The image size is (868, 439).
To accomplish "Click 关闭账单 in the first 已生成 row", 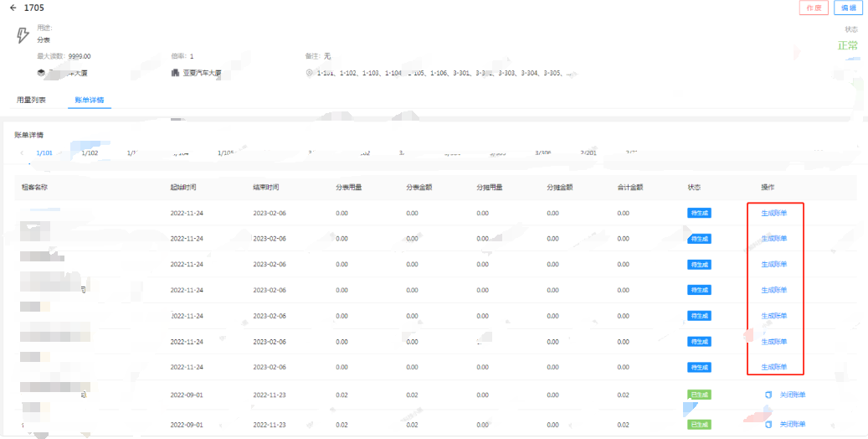I will 792,394.
